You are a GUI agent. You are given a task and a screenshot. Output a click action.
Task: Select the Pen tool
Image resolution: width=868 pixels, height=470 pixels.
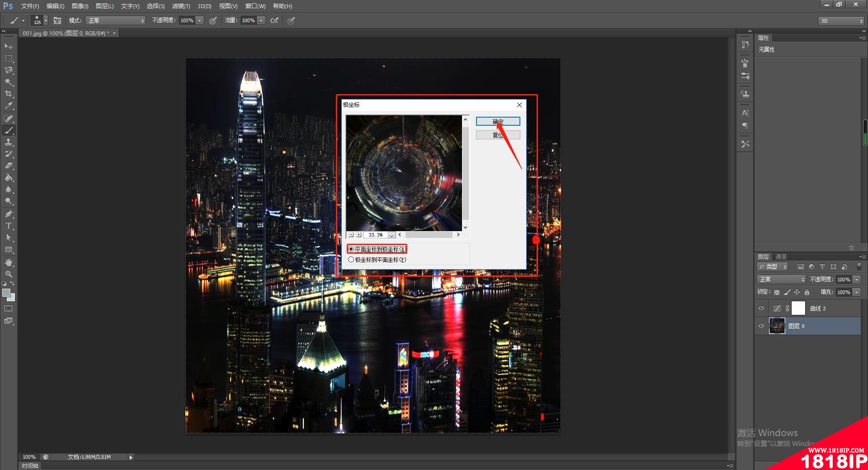(9, 214)
